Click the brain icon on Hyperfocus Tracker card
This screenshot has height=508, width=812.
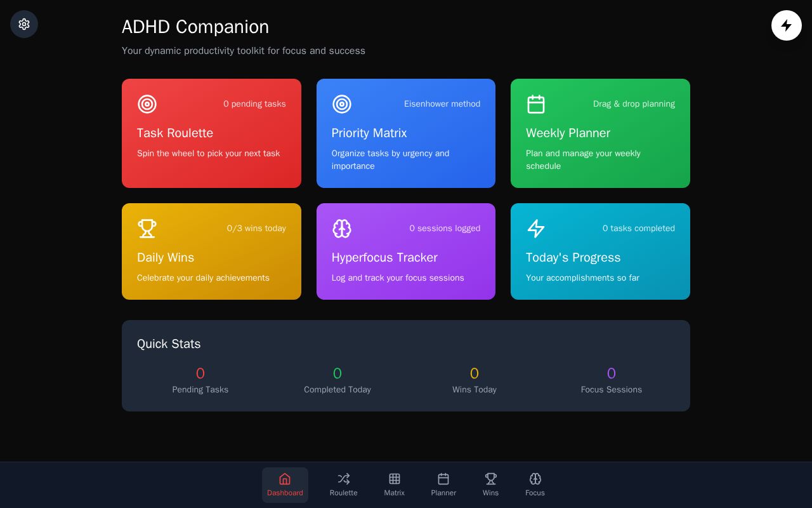pos(342,229)
